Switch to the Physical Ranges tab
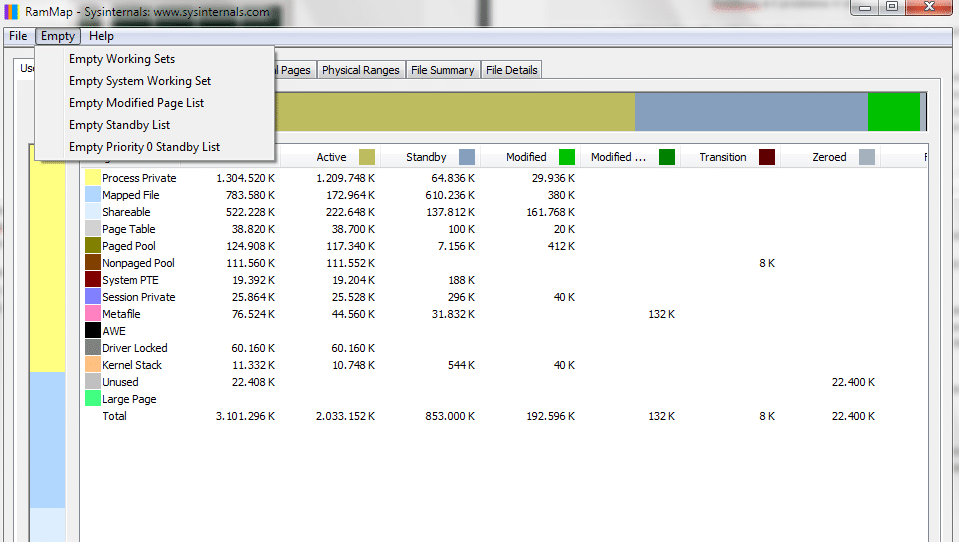This screenshot has width=959, height=542. point(360,70)
